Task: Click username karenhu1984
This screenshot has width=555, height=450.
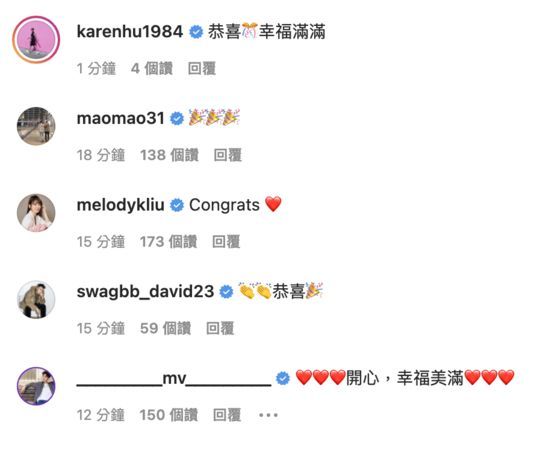Action: (130, 32)
